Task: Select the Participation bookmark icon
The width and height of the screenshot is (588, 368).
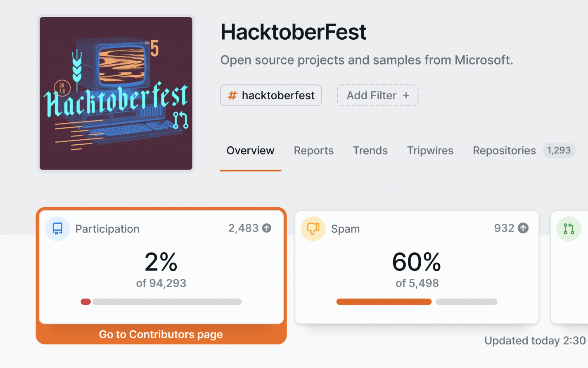Action: [x=57, y=228]
